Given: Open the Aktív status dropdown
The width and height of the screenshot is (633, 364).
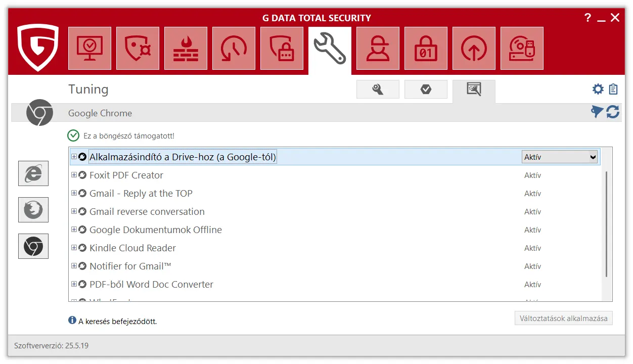Looking at the screenshot, I should 560,157.
